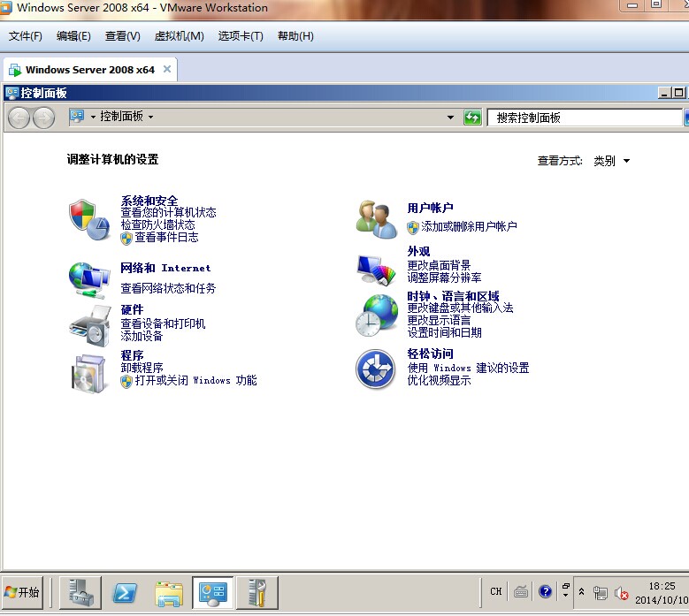Open the Appearance monitor icon
This screenshot has width=689, height=616.
(376, 270)
